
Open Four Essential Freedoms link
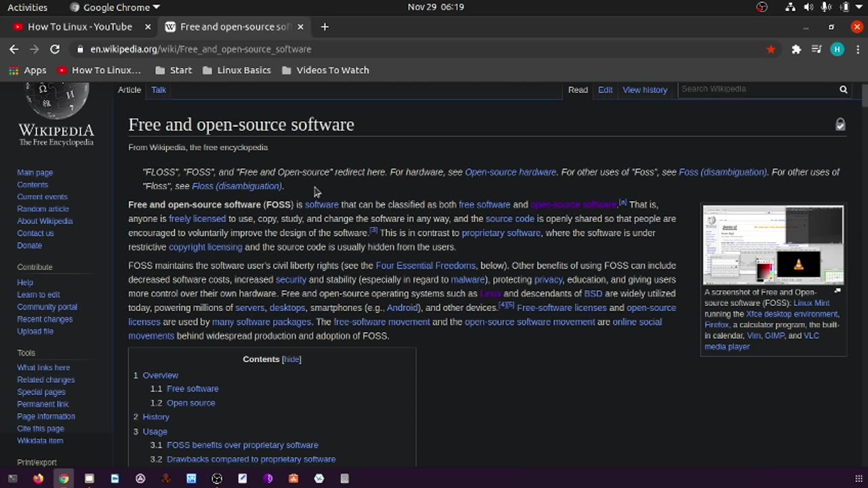coord(426,266)
